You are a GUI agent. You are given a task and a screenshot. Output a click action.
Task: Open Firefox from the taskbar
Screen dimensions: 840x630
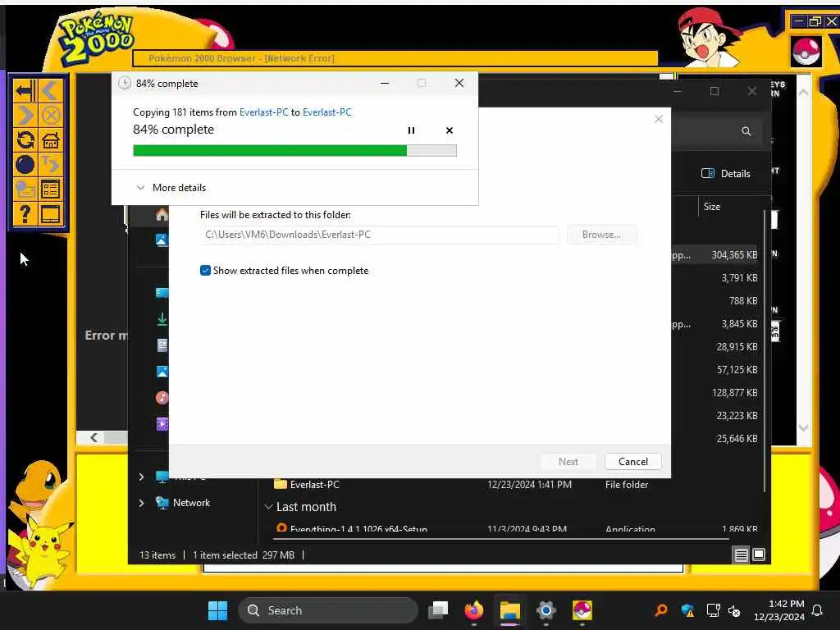point(473,610)
